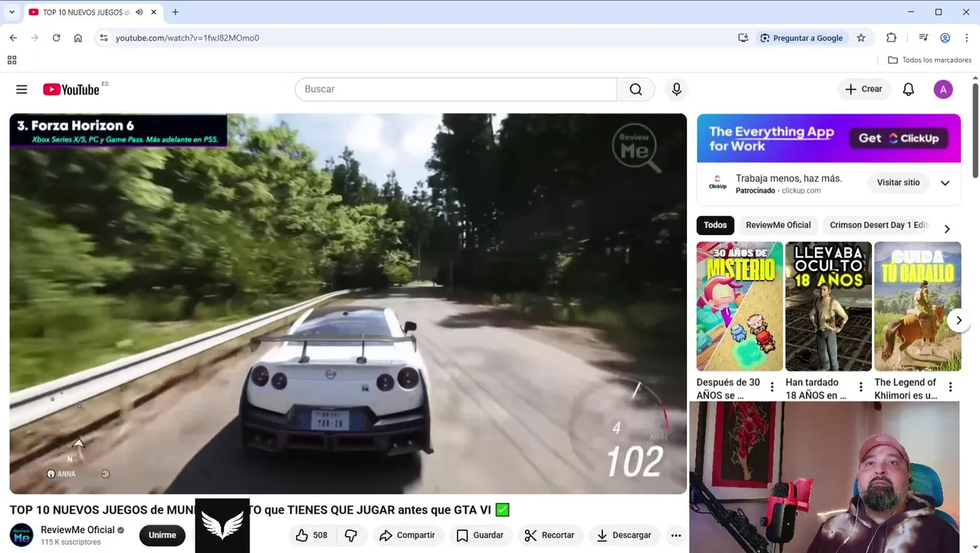Open the 30 años de misterio short
Image resolution: width=980 pixels, height=553 pixels.
click(x=740, y=306)
